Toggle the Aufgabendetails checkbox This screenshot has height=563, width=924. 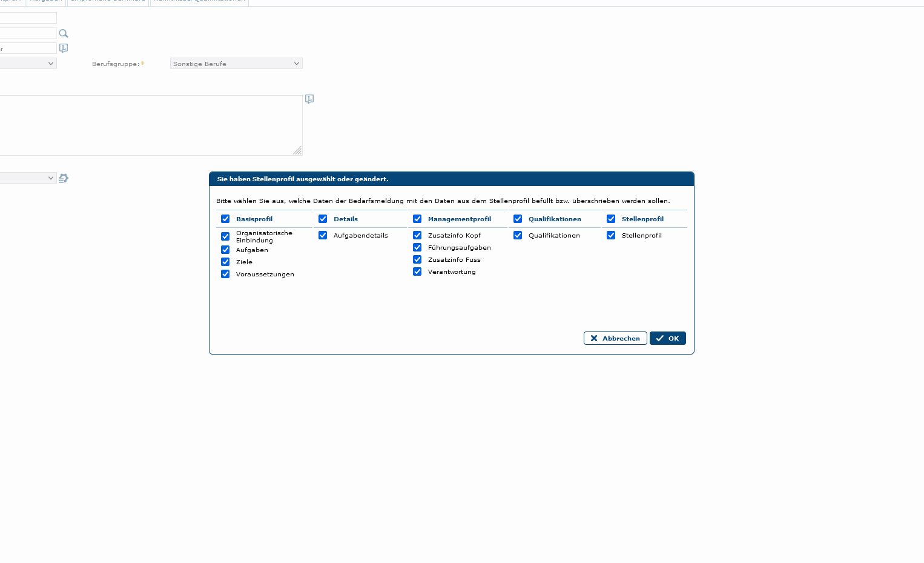click(x=323, y=235)
